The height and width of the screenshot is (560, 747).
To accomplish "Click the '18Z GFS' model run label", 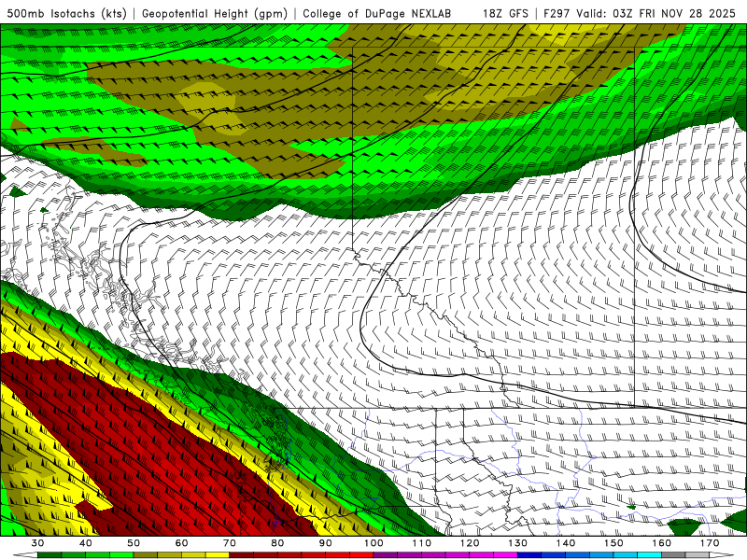I will point(505,13).
